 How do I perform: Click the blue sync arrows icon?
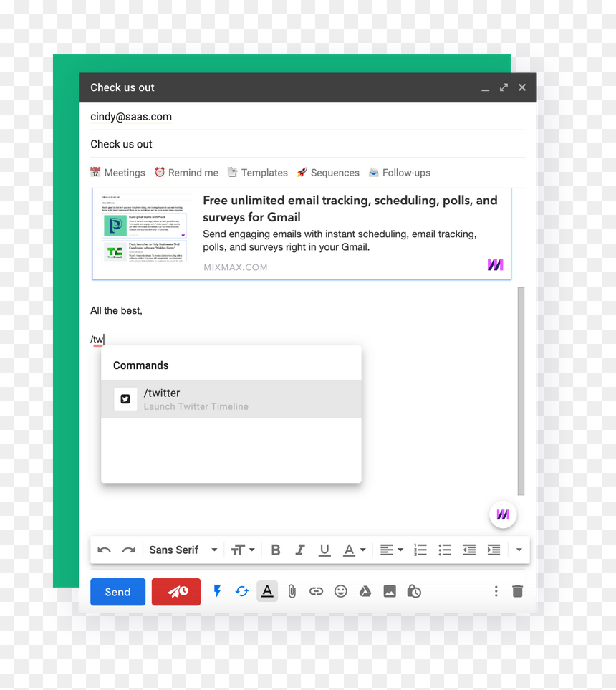click(242, 591)
